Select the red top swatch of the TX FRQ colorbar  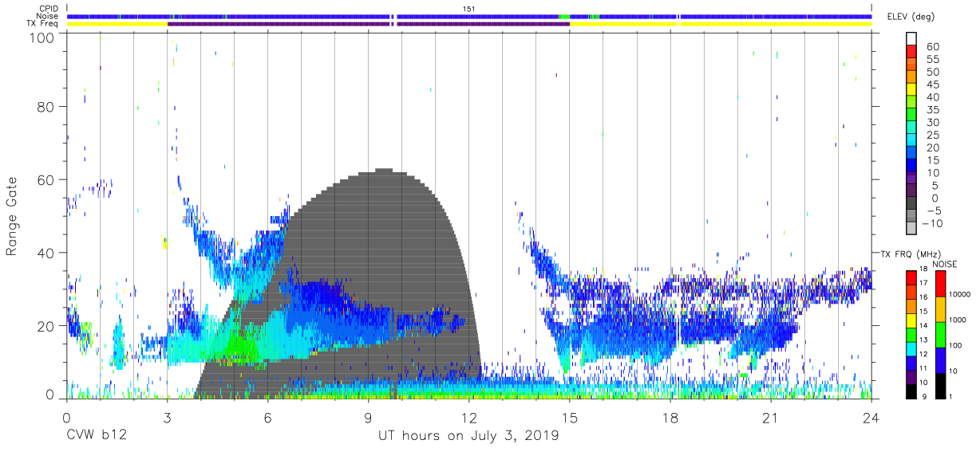[911, 278]
